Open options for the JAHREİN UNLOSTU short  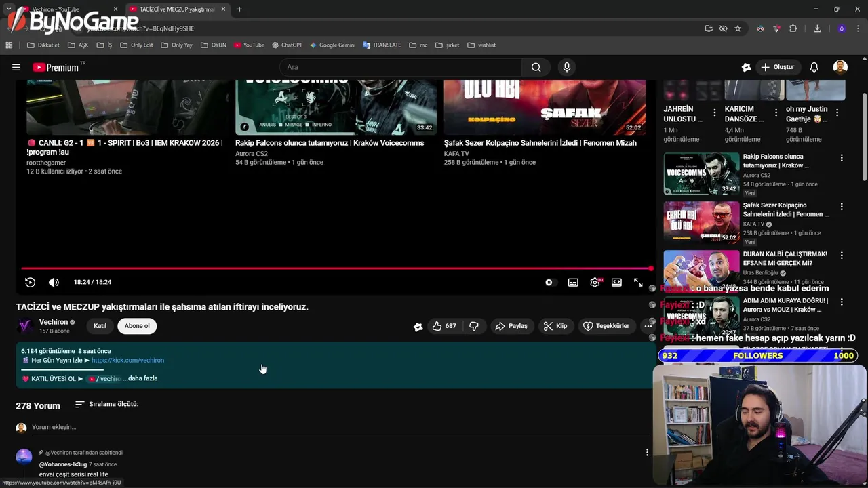click(714, 113)
